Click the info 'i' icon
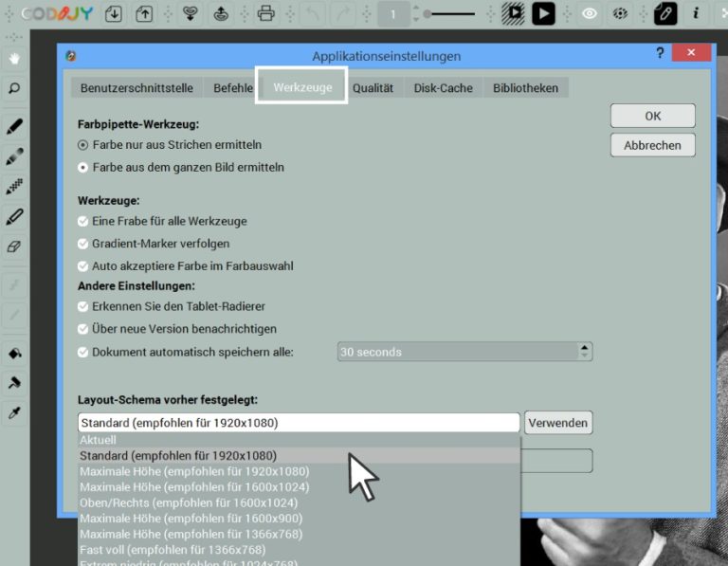The height and width of the screenshot is (566, 728). click(696, 13)
